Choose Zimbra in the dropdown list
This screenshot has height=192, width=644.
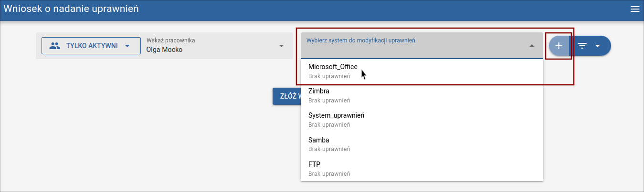point(319,91)
